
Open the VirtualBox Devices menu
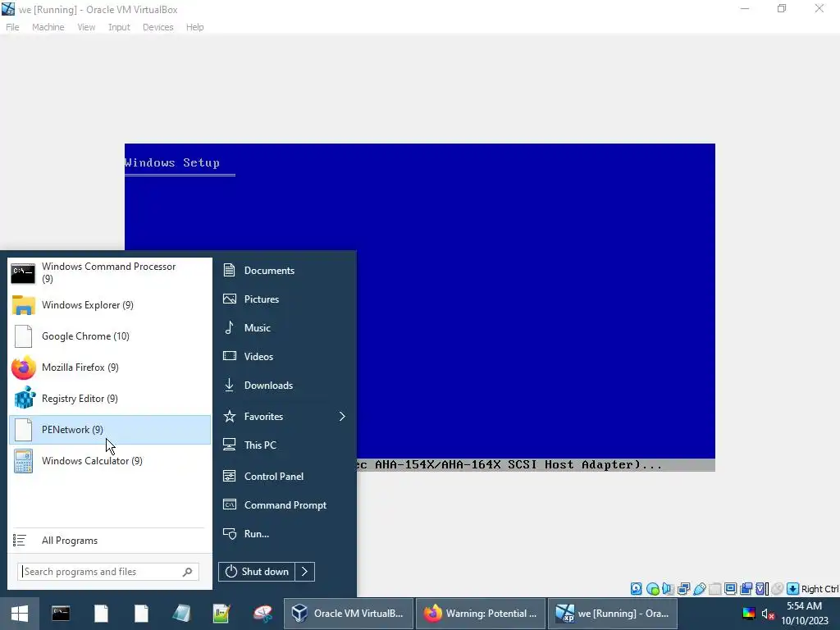point(158,27)
